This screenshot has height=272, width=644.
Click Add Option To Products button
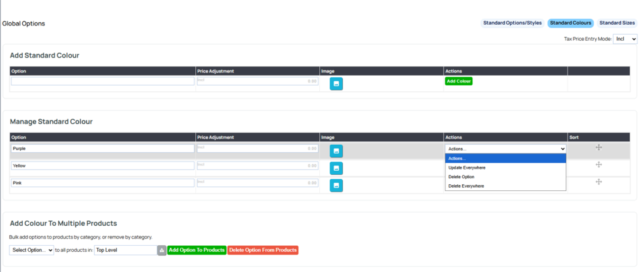[x=197, y=251]
